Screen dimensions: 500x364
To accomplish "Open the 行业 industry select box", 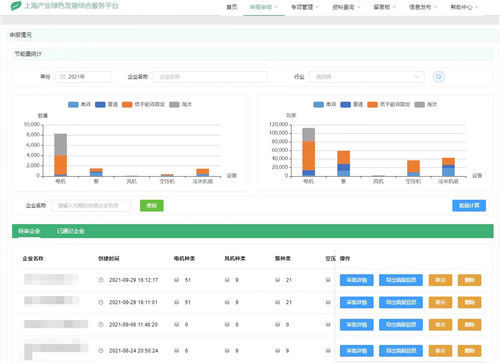I will tap(367, 77).
